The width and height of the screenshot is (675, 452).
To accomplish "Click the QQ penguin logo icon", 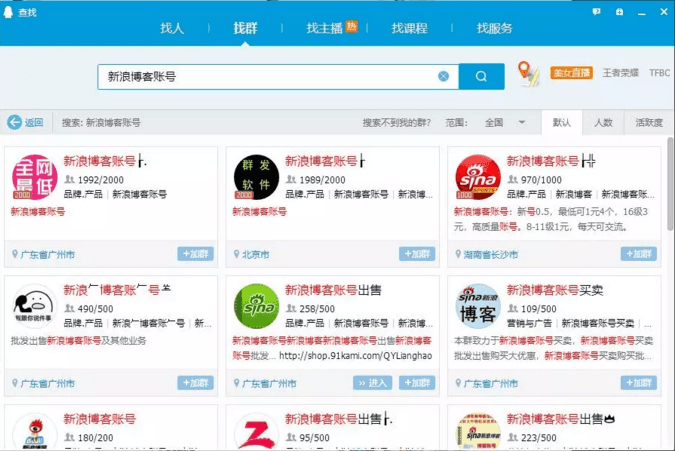I will point(8,12).
